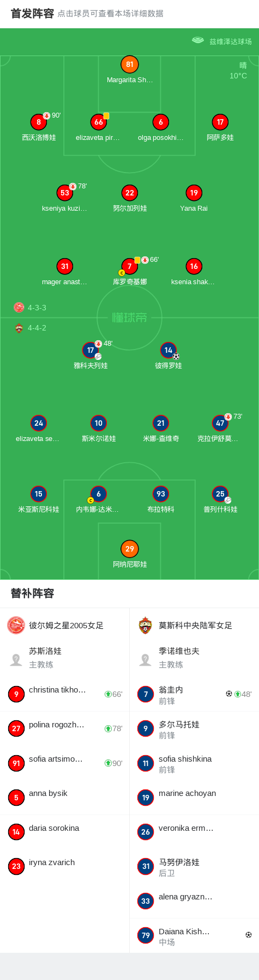This screenshot has width=259, height=980.
Task: Open substitute 9 christina tikho row
Action: click(x=65, y=694)
